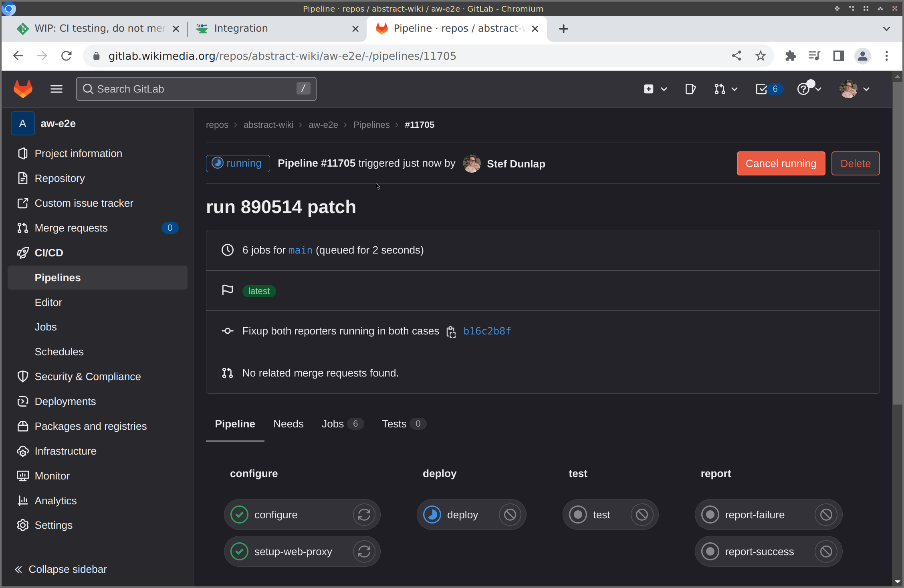Cancel the deploy job
Image resolution: width=904 pixels, height=588 pixels.
point(510,515)
